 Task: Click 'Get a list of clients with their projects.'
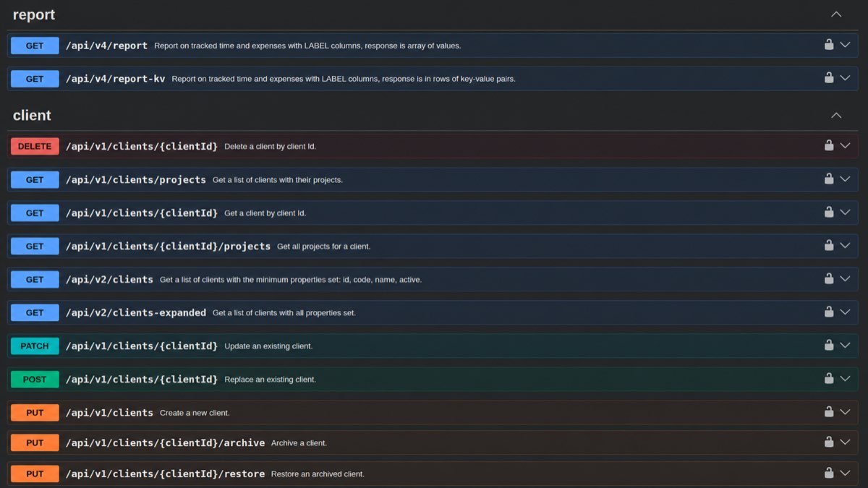tap(278, 179)
